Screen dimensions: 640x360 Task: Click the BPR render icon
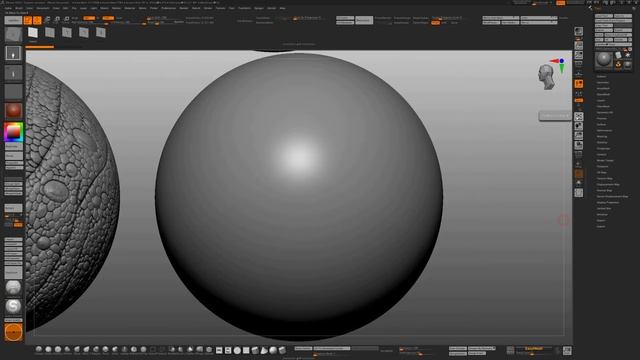[x=578, y=31]
